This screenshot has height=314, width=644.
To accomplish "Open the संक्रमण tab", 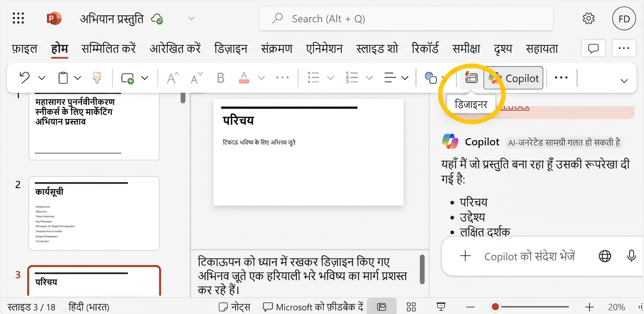I will [277, 48].
